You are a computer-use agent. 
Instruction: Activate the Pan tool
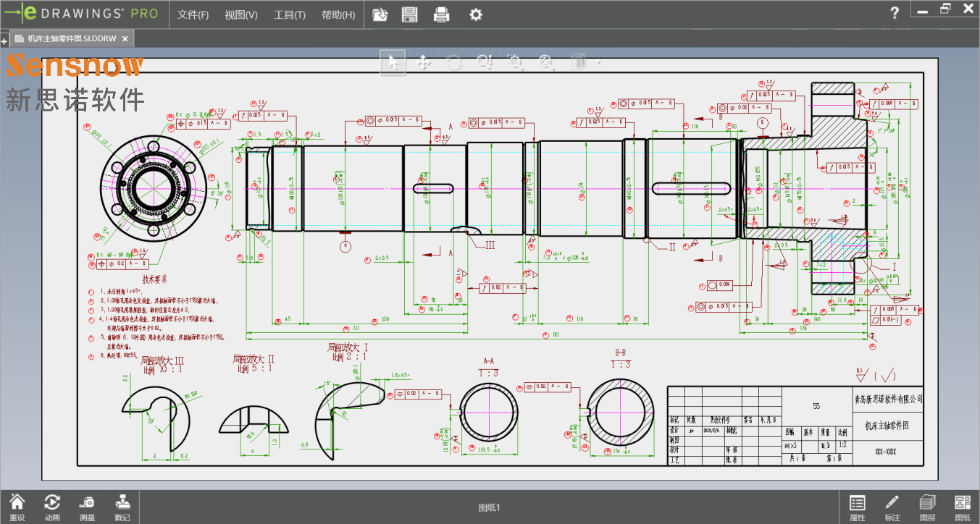pyautogui.click(x=424, y=62)
